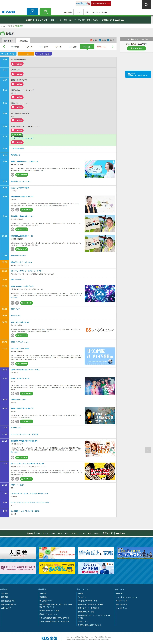
Task: Expand the 午後 time section
Action: (26, 54)
